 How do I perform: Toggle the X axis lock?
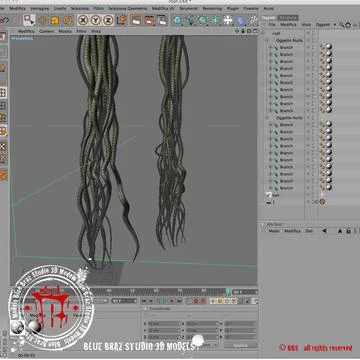83,21
